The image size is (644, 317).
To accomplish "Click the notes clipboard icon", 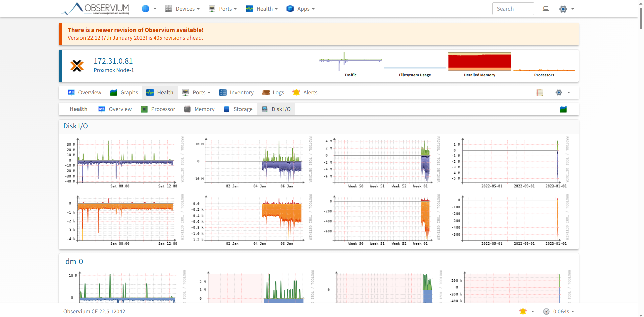I will (x=540, y=92).
